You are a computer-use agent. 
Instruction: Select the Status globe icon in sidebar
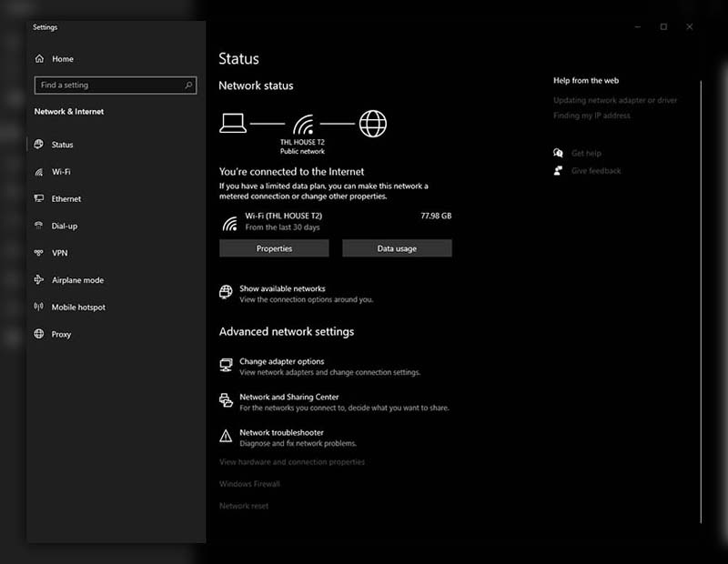39,145
